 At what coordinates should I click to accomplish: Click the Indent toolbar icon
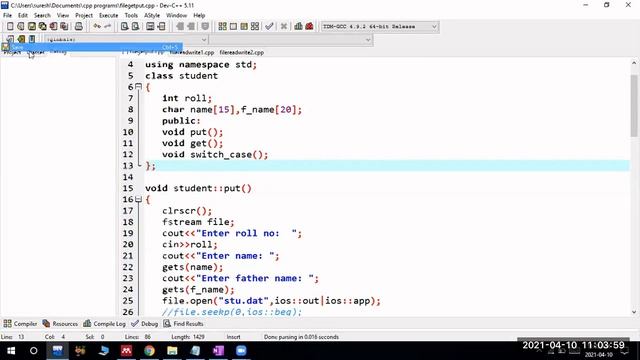[180, 27]
